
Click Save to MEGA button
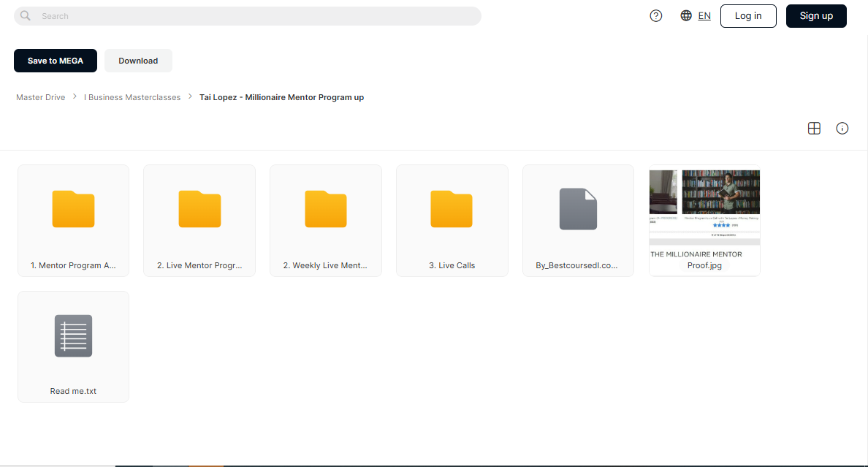pos(56,61)
